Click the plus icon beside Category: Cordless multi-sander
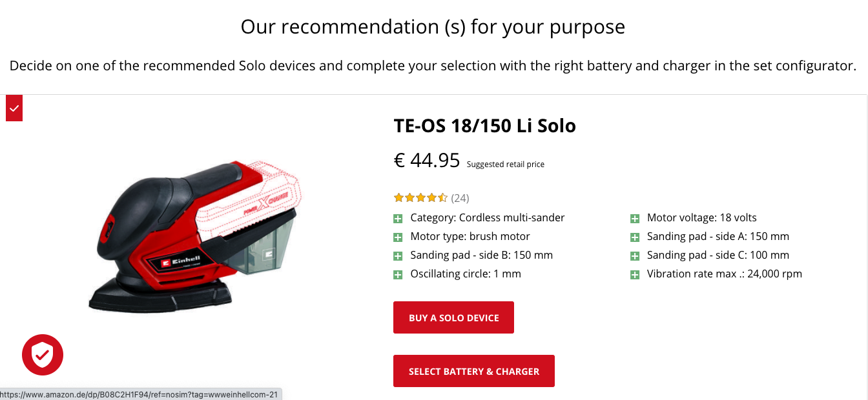868x400 pixels. point(398,218)
